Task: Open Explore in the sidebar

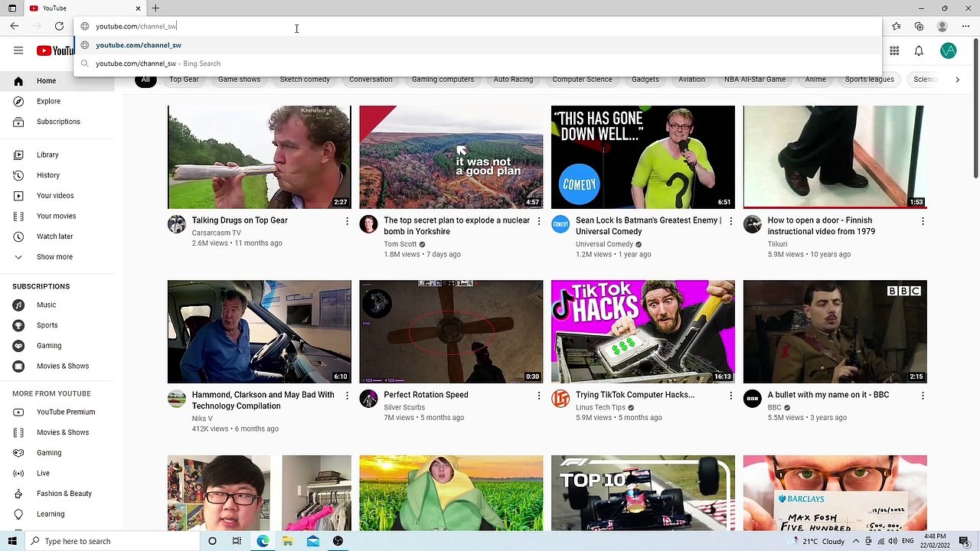Action: (57, 101)
